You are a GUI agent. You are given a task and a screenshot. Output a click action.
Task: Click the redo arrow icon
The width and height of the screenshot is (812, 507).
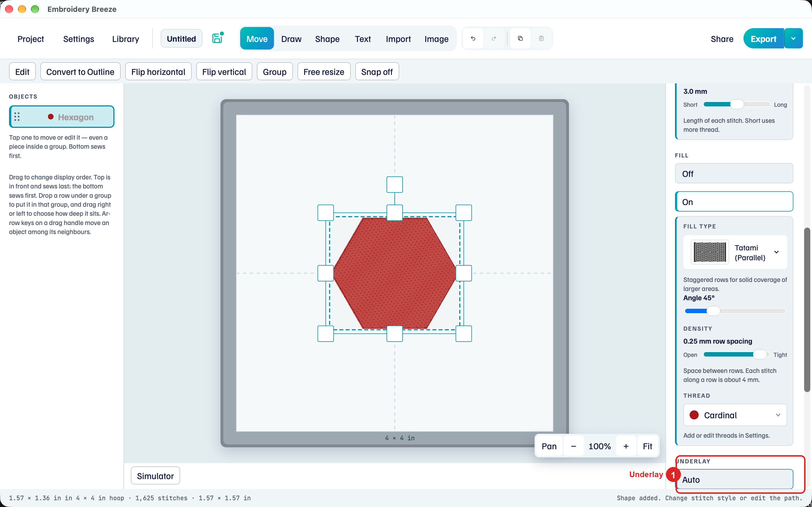(x=494, y=39)
